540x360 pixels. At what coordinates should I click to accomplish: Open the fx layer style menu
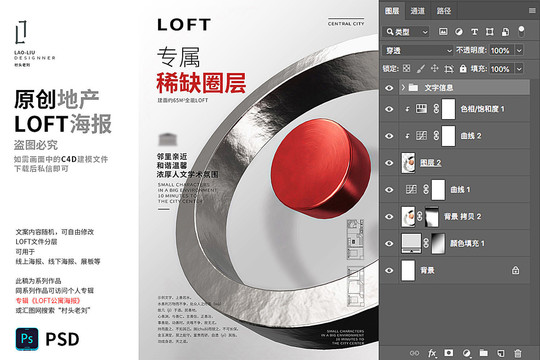pyautogui.click(x=432, y=353)
